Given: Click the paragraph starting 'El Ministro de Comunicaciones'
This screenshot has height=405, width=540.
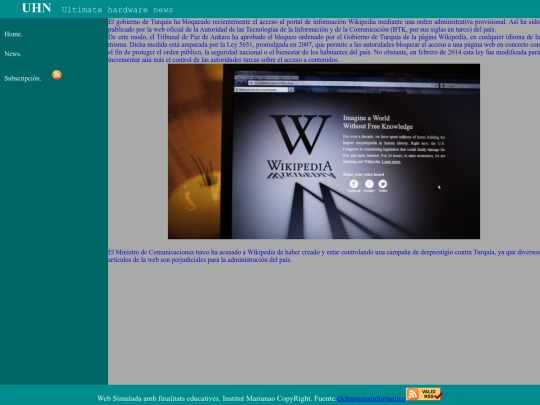Looking at the screenshot, I should (324, 256).
